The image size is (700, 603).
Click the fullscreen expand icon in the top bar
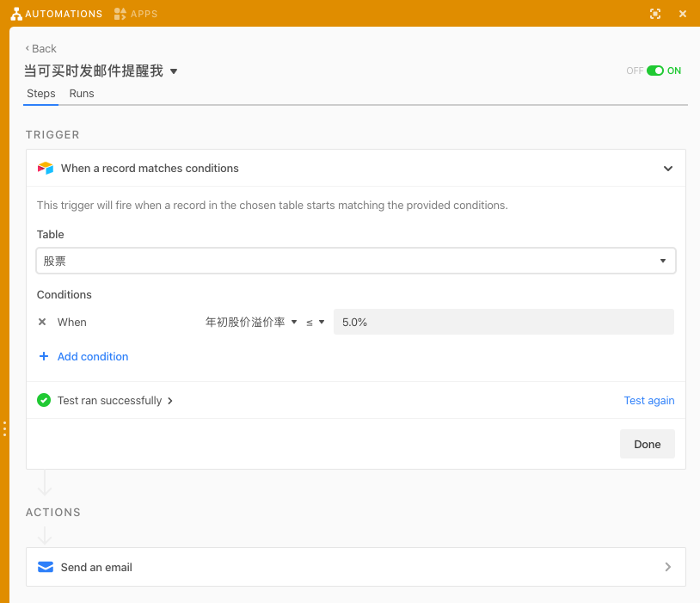tap(654, 14)
